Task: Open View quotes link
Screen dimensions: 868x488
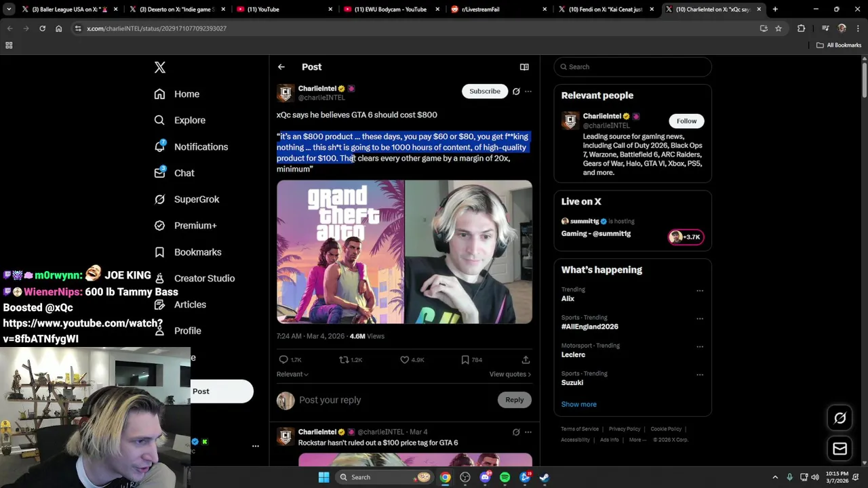Action: tap(510, 374)
